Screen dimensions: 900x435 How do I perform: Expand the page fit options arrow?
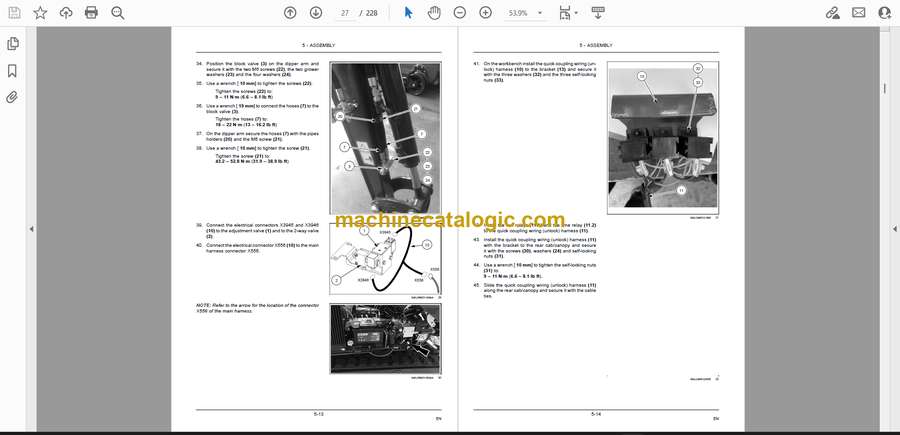tap(576, 13)
